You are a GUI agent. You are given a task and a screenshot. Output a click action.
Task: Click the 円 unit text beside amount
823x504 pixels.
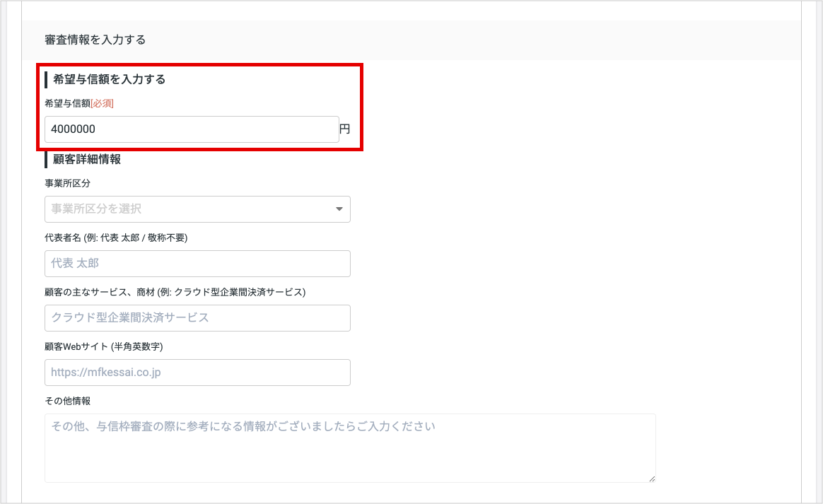click(345, 129)
